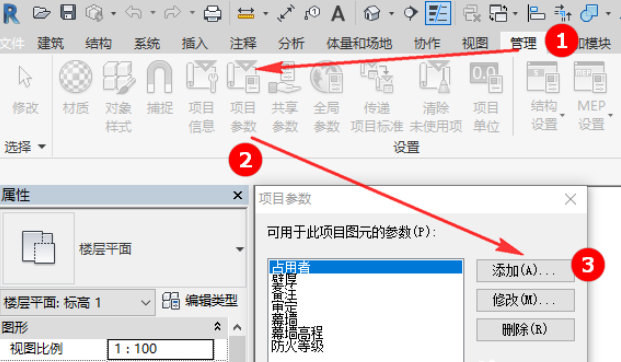Collapse the 图形 properties group
Image resolution: width=621 pixels, height=362 pixels.
(x=217, y=327)
